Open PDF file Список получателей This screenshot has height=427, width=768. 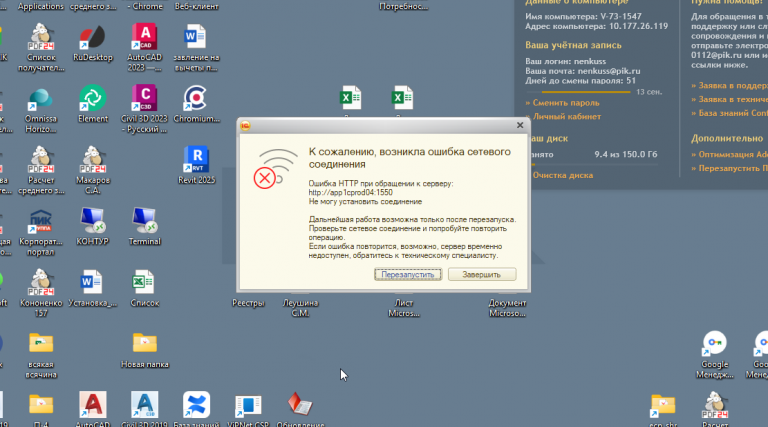tap(41, 48)
